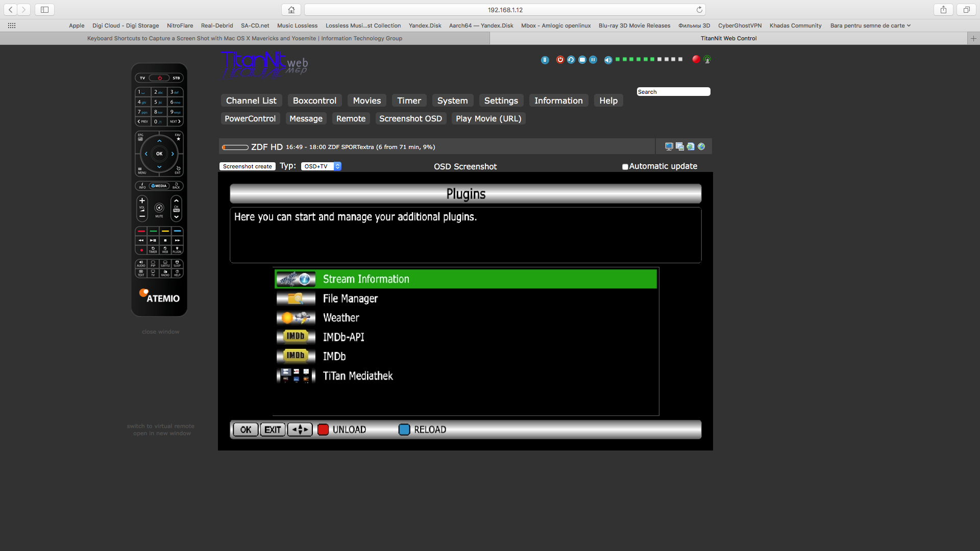Click the Search input field
980x551 pixels.
[x=673, y=92]
